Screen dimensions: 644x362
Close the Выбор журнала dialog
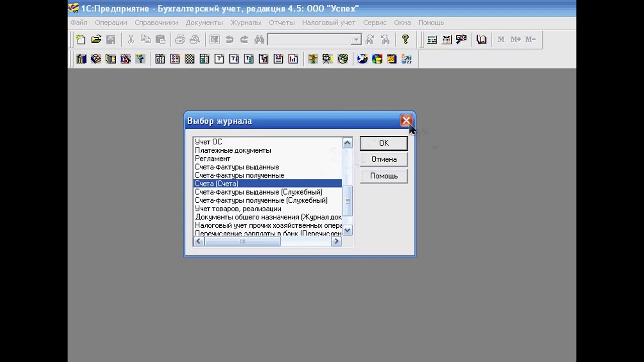[x=406, y=121]
